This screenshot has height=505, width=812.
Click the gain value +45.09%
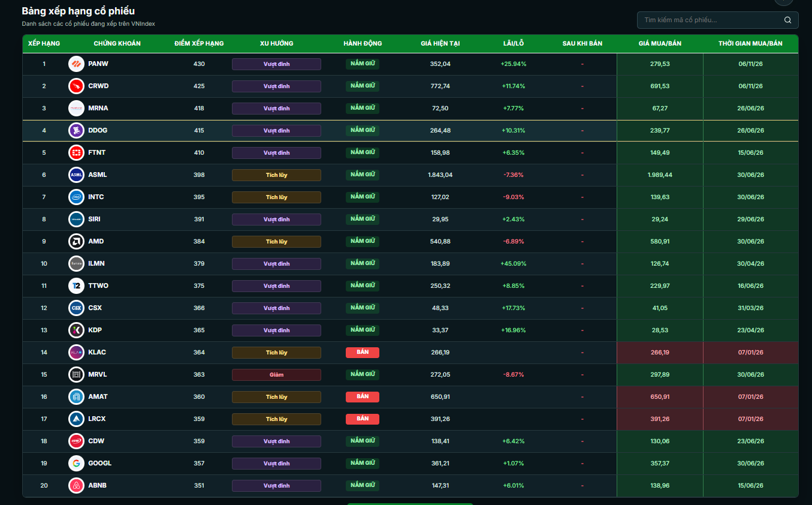coord(514,263)
